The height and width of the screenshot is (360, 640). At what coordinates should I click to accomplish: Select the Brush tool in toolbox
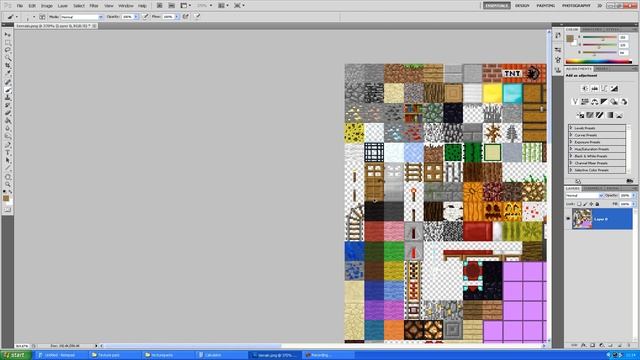click(x=7, y=90)
